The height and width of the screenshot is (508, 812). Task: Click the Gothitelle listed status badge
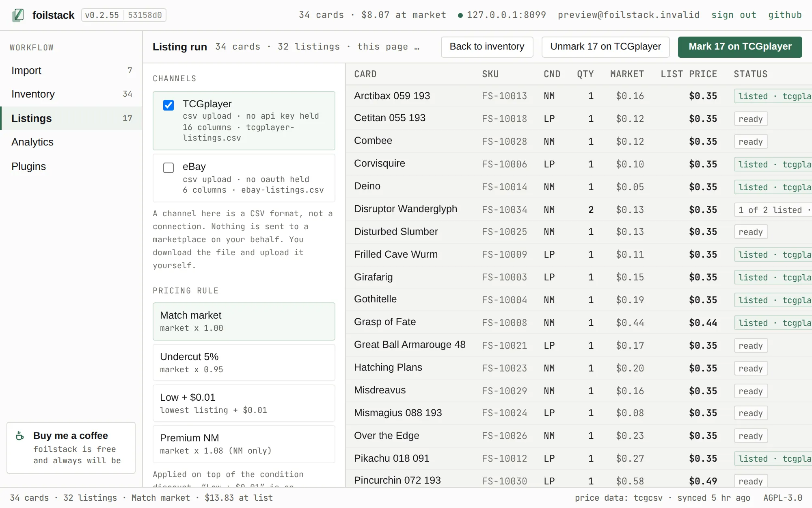pos(773,300)
